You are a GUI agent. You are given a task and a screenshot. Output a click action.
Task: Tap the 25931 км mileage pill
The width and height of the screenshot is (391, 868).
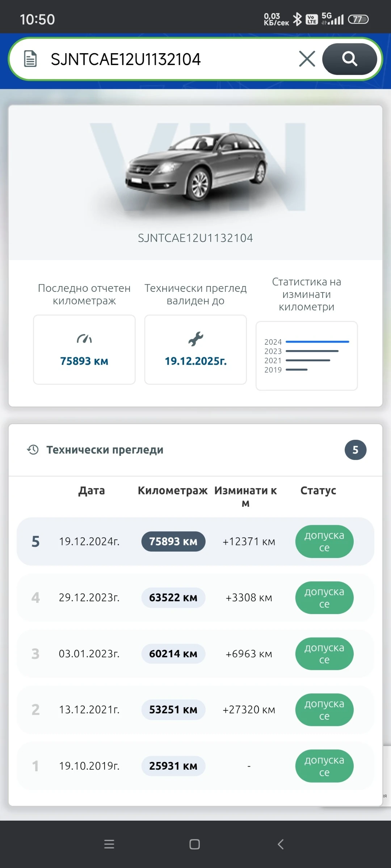(x=173, y=766)
